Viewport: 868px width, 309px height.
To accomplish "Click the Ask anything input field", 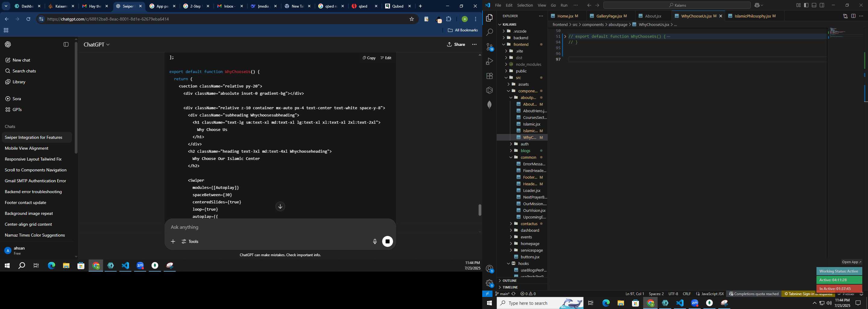I will coord(280,227).
